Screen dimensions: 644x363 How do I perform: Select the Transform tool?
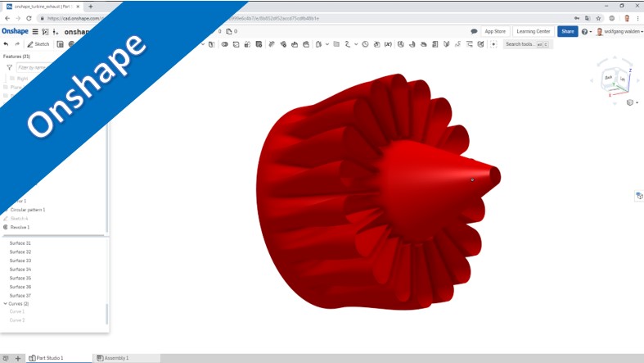click(247, 44)
